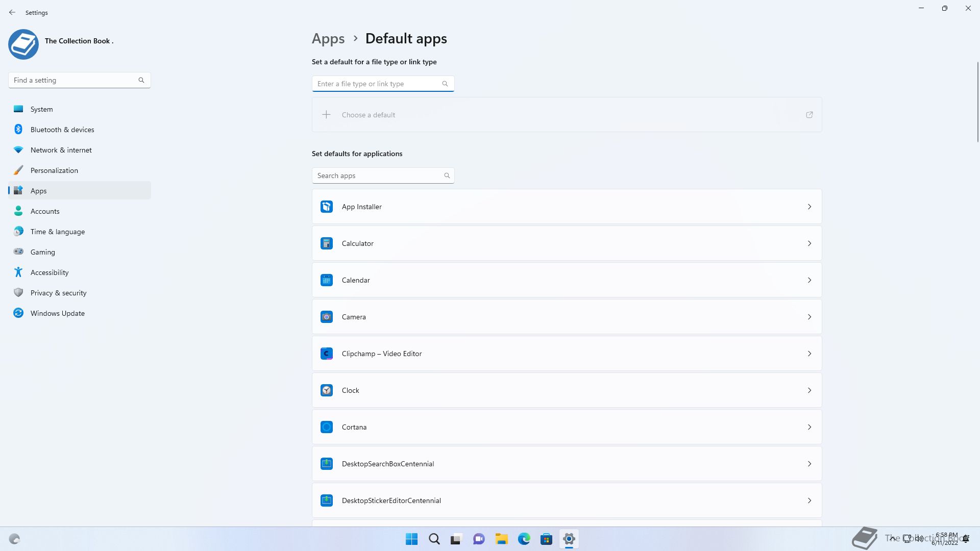Screen dimensions: 980x551
Task: Click the vertical scrollbar thumb
Action: click(x=977, y=102)
